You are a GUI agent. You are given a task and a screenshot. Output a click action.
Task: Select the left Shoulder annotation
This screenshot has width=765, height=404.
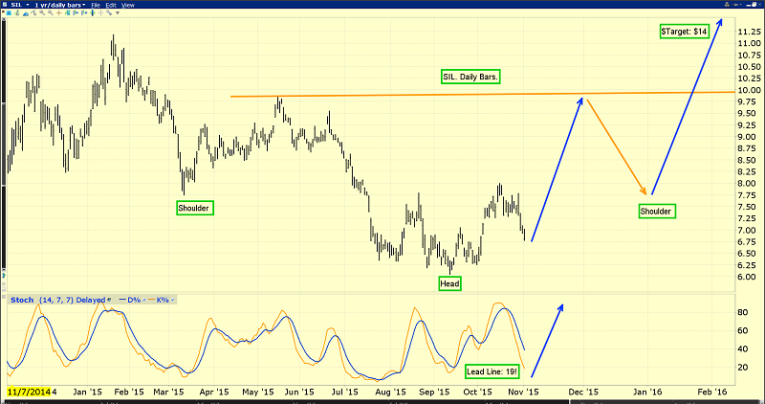[x=194, y=208]
